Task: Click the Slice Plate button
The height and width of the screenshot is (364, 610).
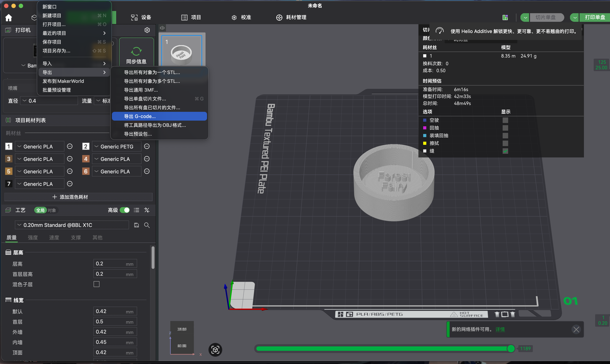Action: tap(547, 17)
